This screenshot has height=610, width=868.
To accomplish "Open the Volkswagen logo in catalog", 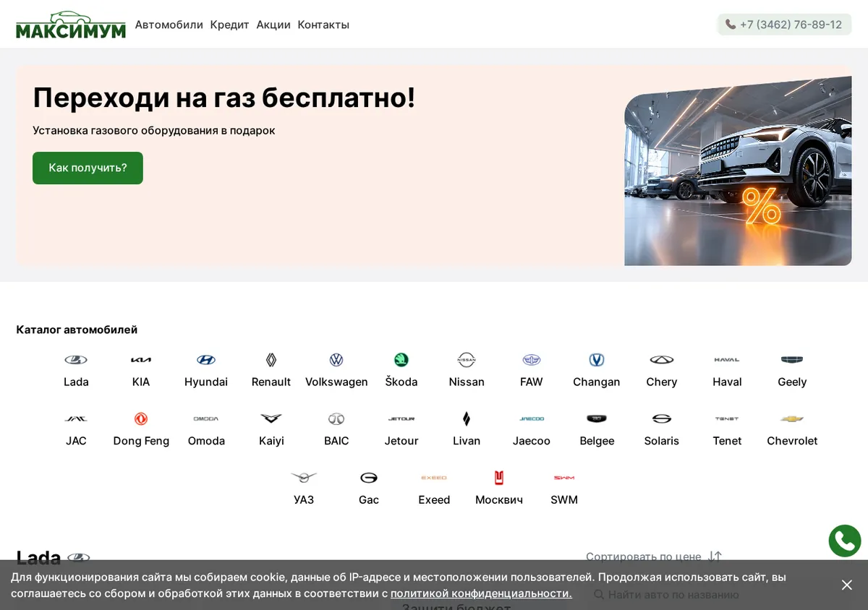I will click(336, 360).
